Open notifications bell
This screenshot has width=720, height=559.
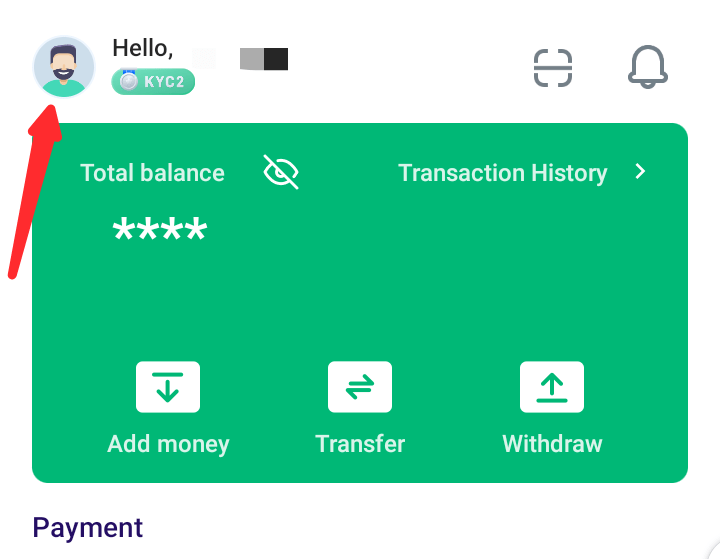(x=647, y=67)
